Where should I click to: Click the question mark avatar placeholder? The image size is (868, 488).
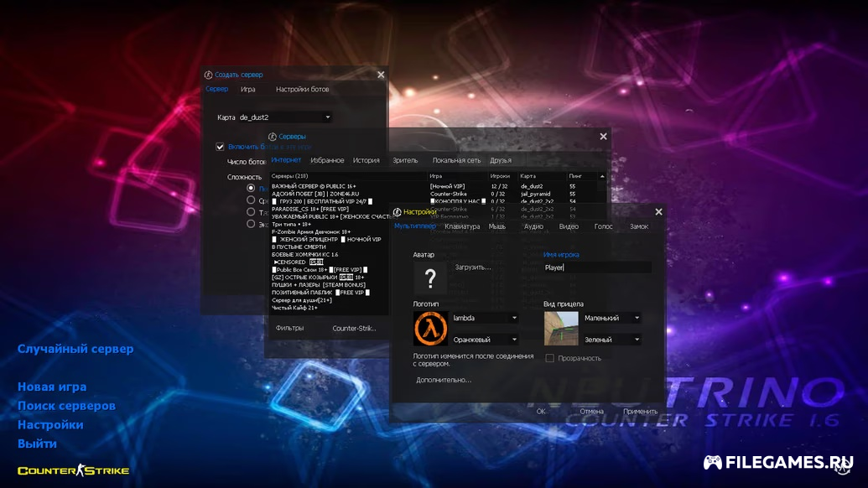click(x=430, y=278)
